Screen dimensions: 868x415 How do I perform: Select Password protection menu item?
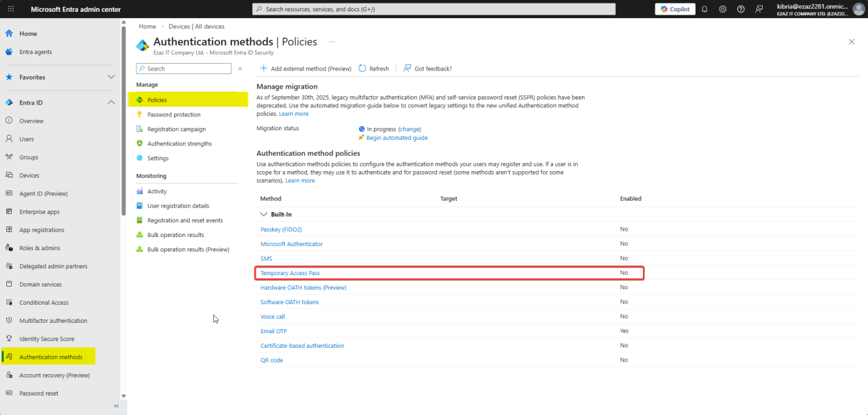click(x=174, y=114)
